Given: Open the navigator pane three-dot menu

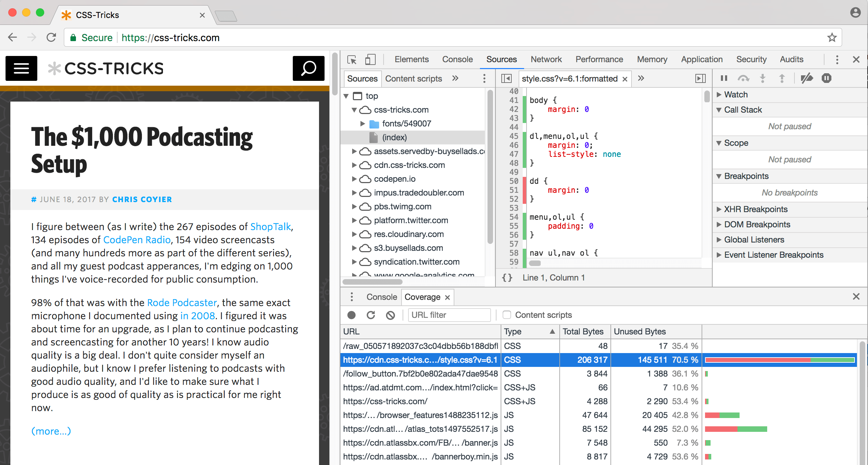Looking at the screenshot, I should 484,78.
